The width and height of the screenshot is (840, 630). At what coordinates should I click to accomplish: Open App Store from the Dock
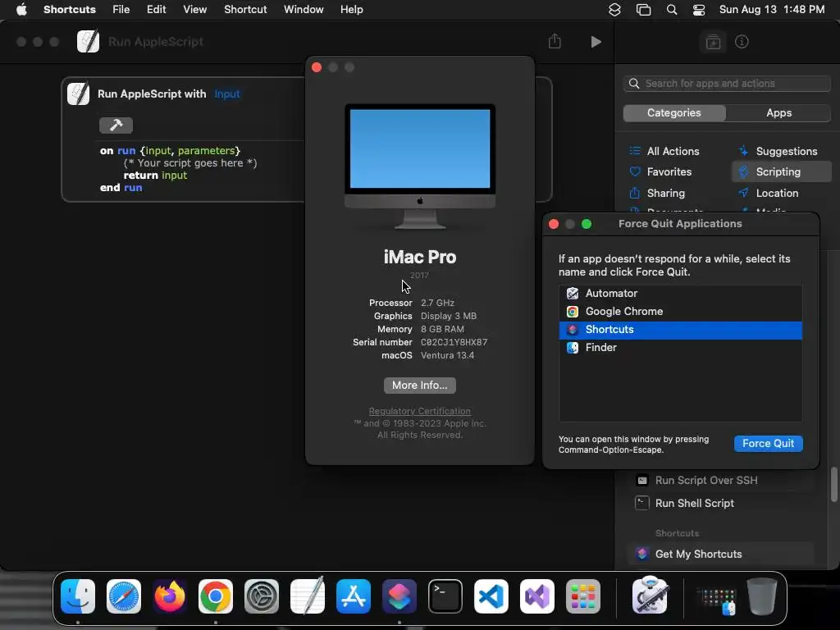pos(354,596)
